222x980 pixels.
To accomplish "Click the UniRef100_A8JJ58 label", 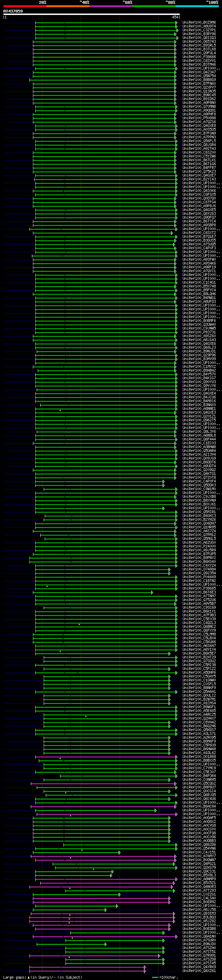I will 199,910.
